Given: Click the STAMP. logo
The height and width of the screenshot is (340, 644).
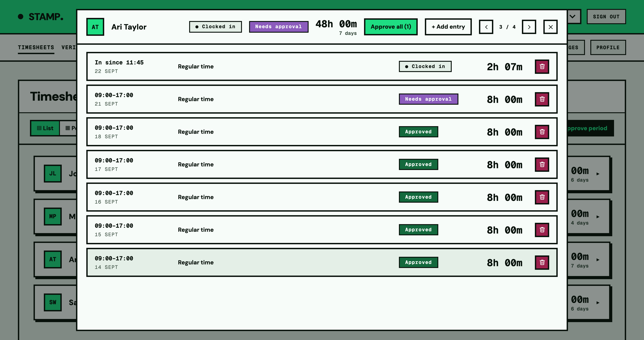Looking at the screenshot, I should [41, 17].
